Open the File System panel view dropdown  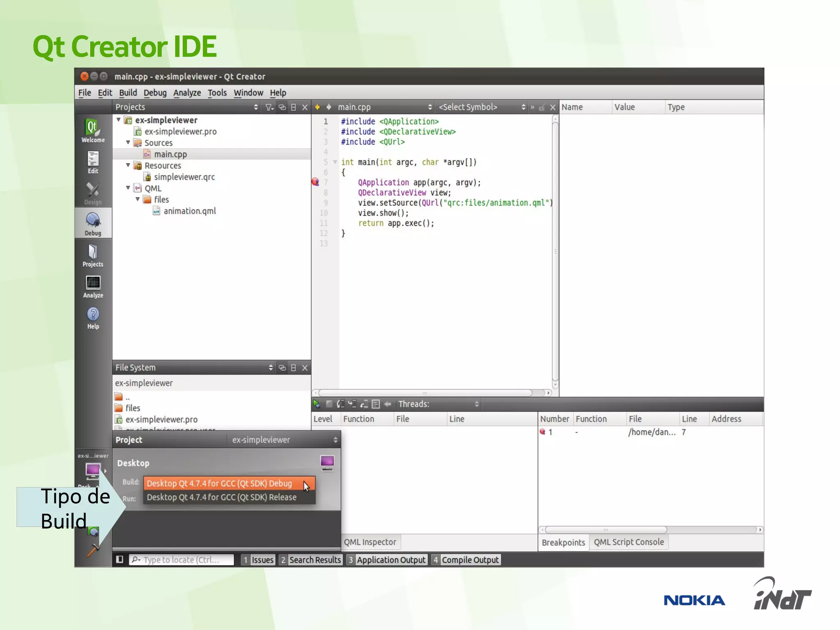point(271,368)
